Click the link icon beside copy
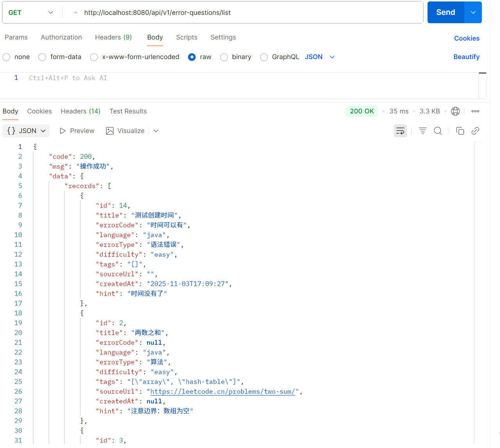This screenshot has width=500, height=448. click(x=475, y=131)
